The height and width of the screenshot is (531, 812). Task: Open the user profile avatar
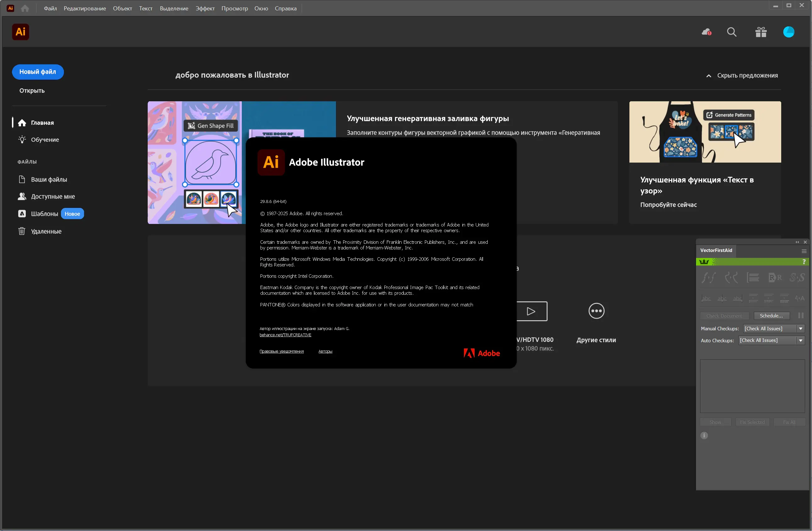point(788,32)
